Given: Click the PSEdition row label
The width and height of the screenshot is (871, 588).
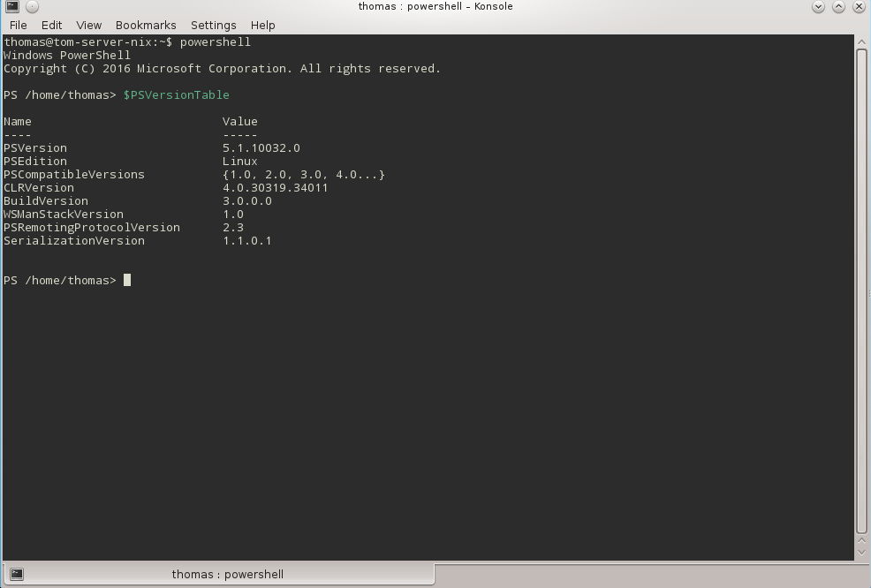Looking at the screenshot, I should click(x=35, y=161).
